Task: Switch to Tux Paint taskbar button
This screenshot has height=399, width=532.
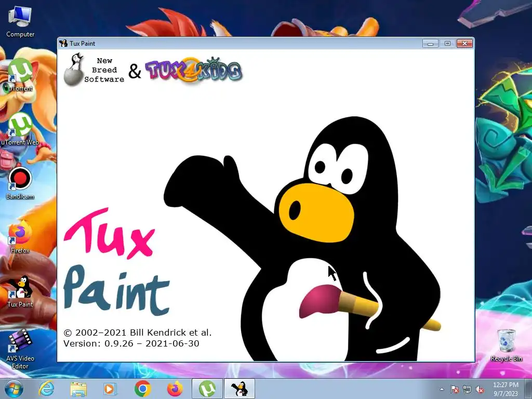Action: click(239, 389)
